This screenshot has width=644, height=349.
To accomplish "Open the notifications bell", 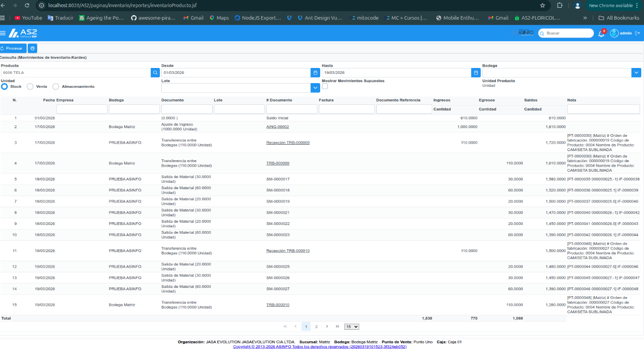I will coord(601,33).
